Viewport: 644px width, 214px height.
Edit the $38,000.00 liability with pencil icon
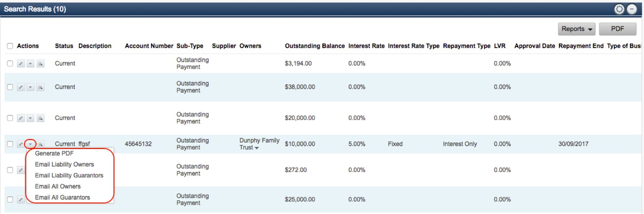pos(21,87)
